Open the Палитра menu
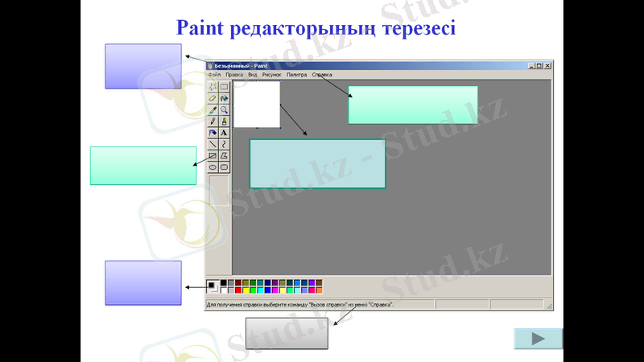The height and width of the screenshot is (362, 644). point(296,74)
